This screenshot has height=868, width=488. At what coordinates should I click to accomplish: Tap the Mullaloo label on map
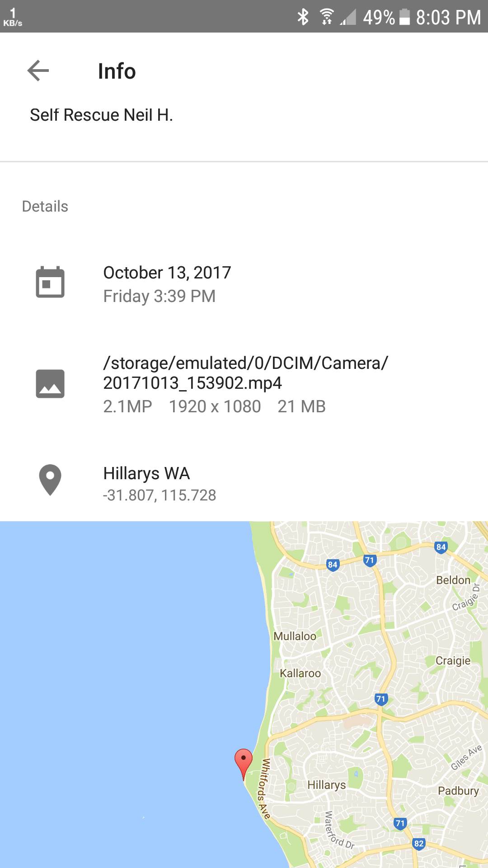click(x=295, y=636)
